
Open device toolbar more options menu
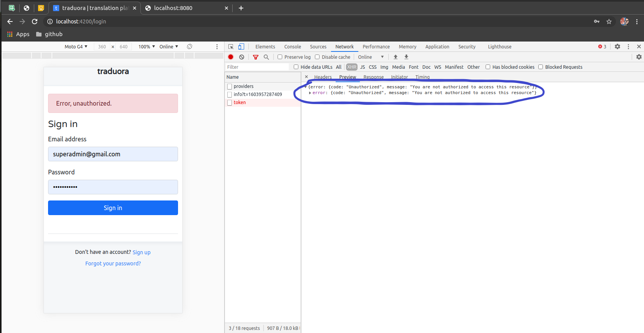tap(217, 46)
